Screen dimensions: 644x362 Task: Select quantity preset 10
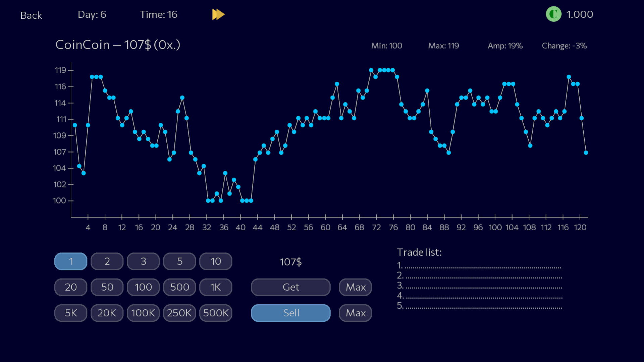pyautogui.click(x=215, y=261)
